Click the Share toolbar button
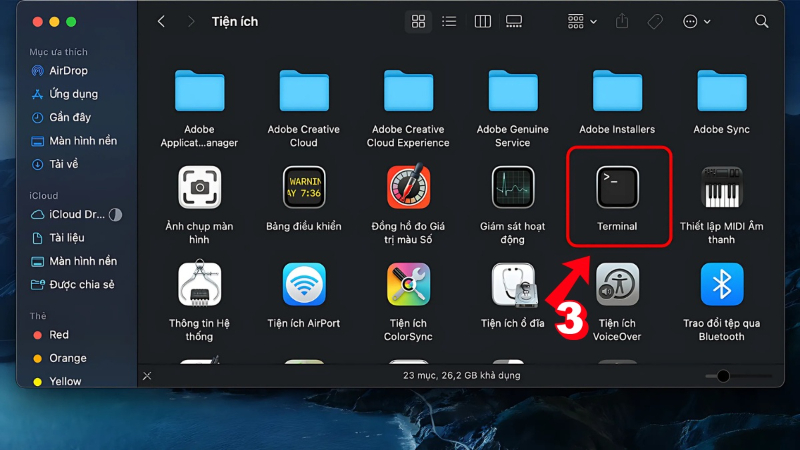Viewport: 800px width, 450px height. pyautogui.click(x=621, y=21)
